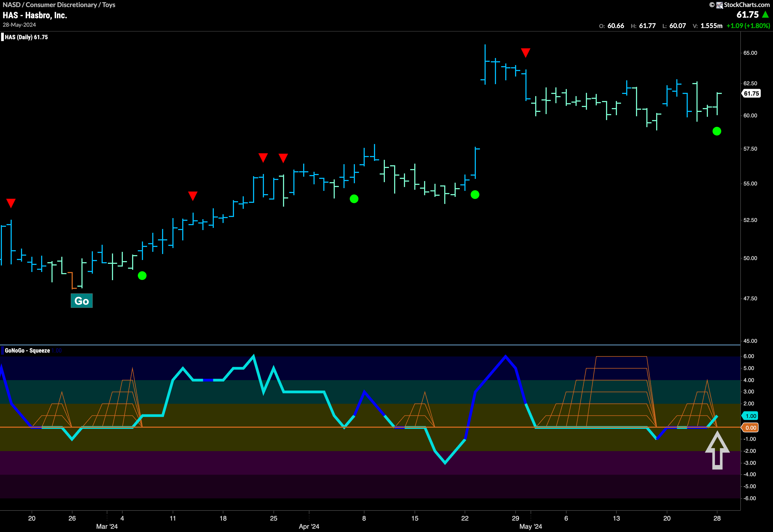
Task: Click the +1.09 (+1.80%) change text
Action: [748, 26]
